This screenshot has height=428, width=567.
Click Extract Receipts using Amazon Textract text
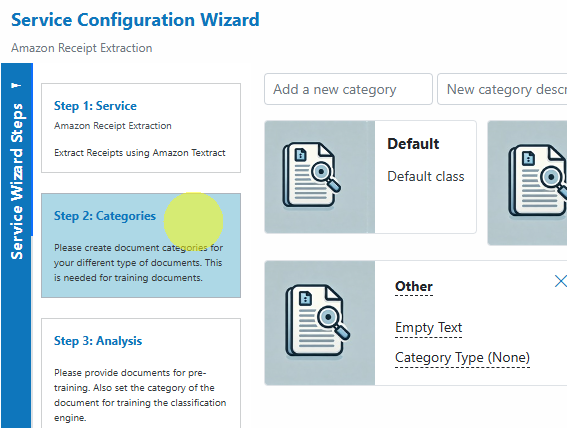click(140, 153)
